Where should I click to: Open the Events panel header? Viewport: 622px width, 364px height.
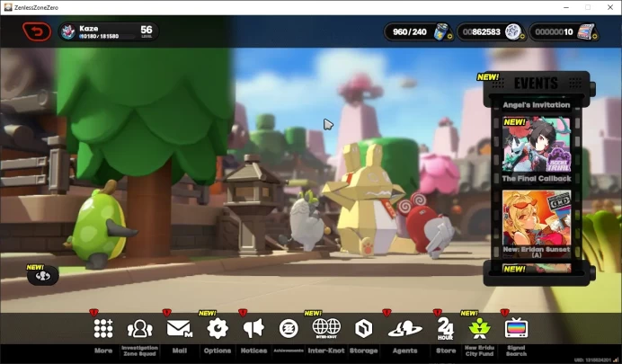(536, 83)
